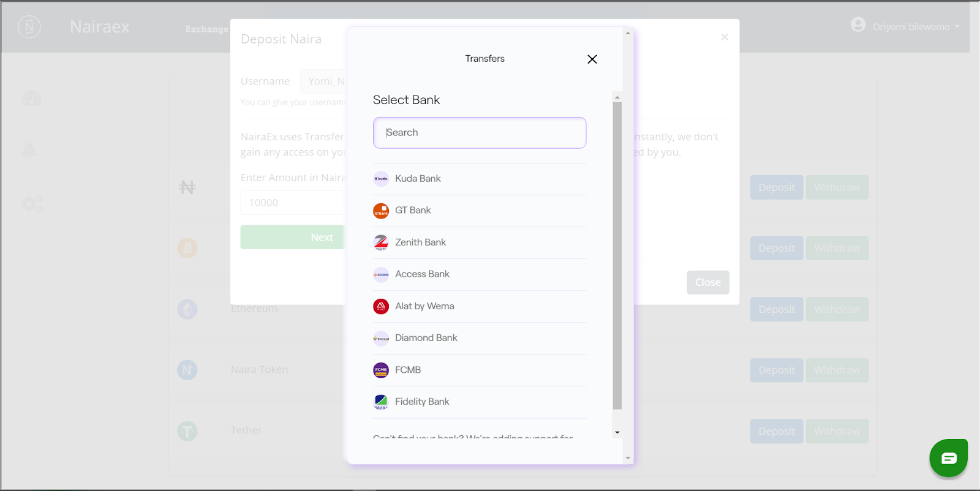Screen dimensions: 980x491
Task: Choose the GT Bank label
Action: (x=413, y=211)
